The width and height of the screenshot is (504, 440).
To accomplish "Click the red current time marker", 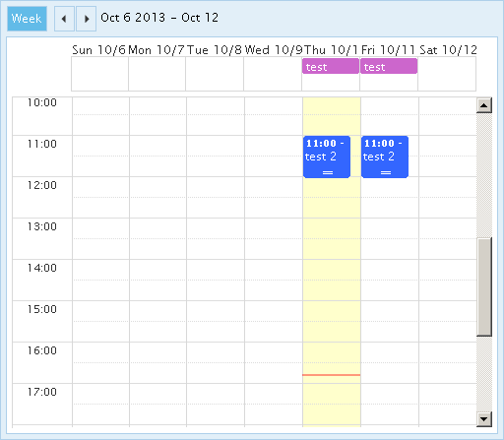I will (x=332, y=375).
